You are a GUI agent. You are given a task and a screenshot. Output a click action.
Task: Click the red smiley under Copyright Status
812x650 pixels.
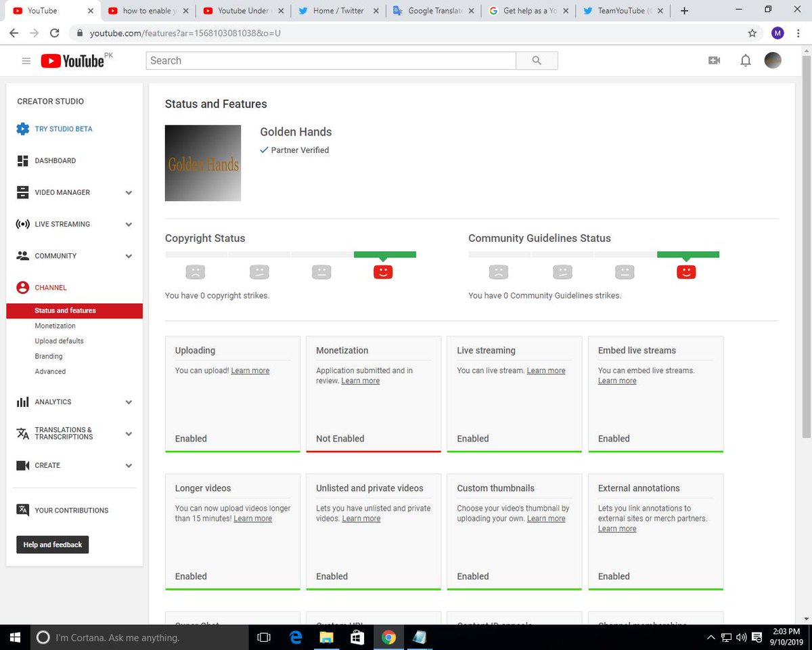pyautogui.click(x=383, y=272)
